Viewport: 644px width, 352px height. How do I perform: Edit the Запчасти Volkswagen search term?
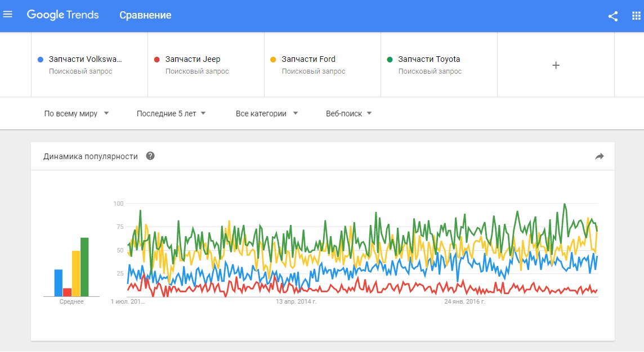[x=86, y=59]
